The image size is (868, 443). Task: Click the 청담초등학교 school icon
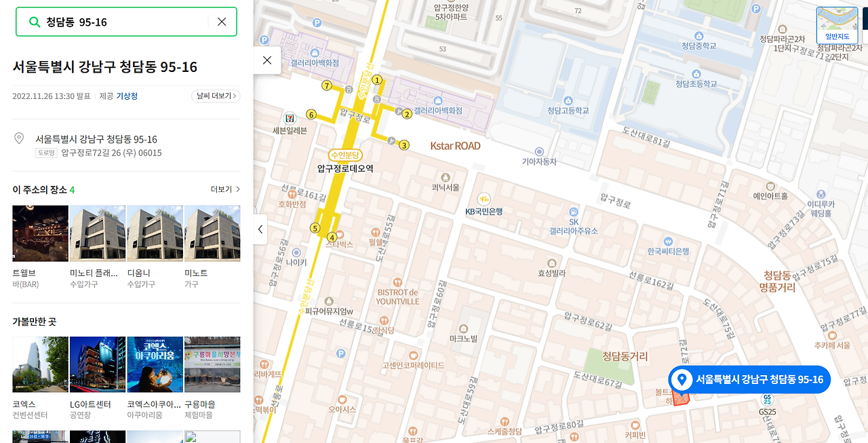click(696, 73)
